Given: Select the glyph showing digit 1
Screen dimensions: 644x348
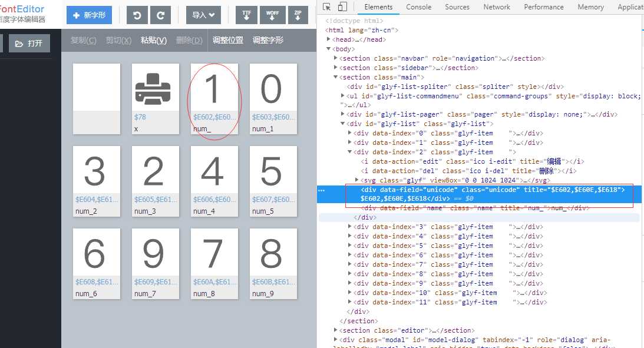Looking at the screenshot, I should click(x=214, y=98).
